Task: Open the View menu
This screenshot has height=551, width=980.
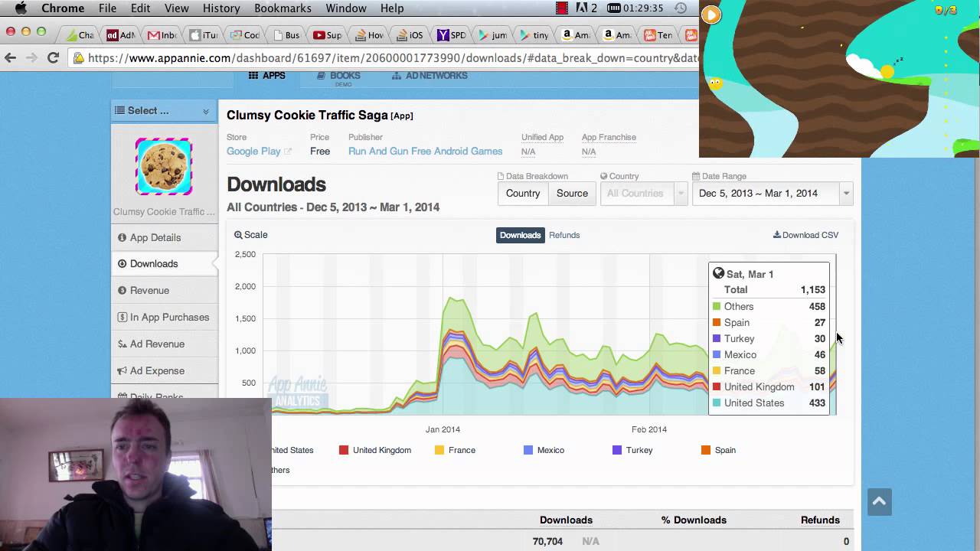Action: [176, 8]
